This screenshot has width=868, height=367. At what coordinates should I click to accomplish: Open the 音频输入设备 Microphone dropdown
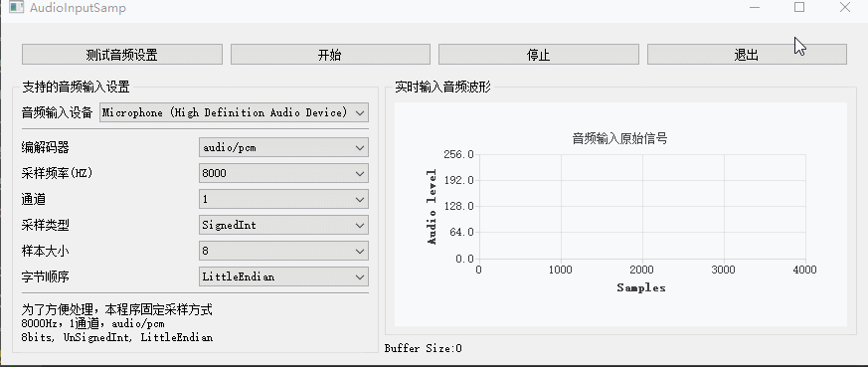pyautogui.click(x=234, y=113)
